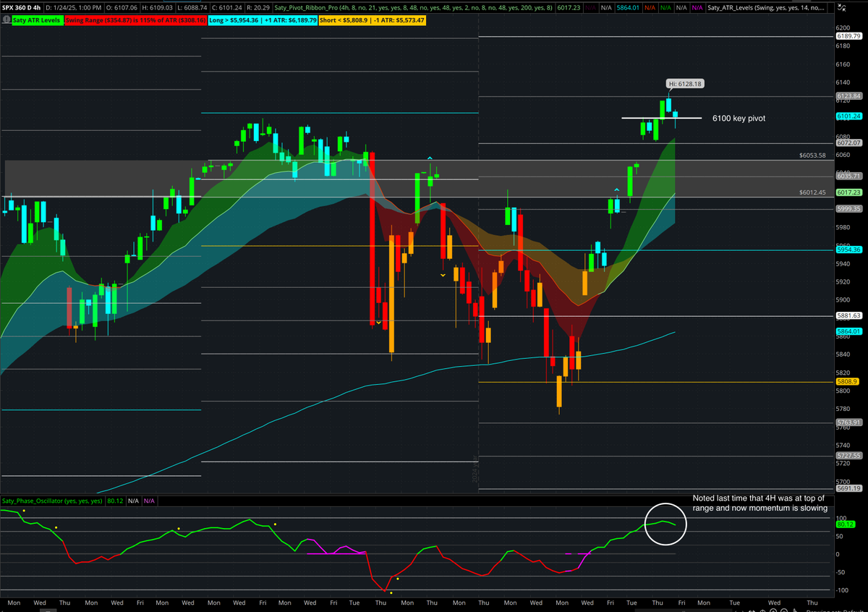
Task: Select the zoom-in icon on bottom toolbar
Action: point(774,611)
